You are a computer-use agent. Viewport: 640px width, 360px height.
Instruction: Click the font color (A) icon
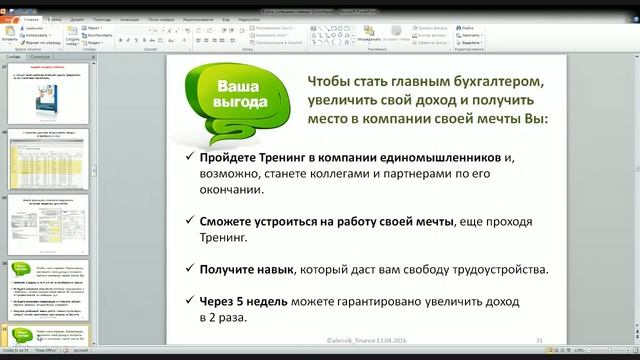click(x=184, y=40)
